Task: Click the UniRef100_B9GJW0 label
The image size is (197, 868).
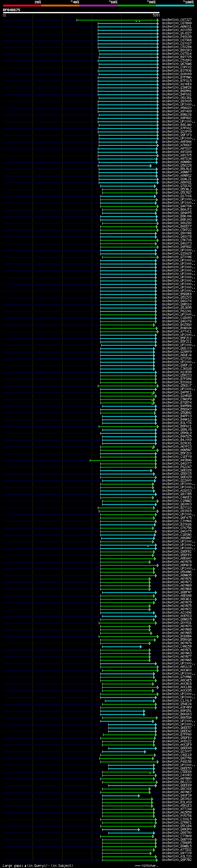Action: tap(176, 125)
